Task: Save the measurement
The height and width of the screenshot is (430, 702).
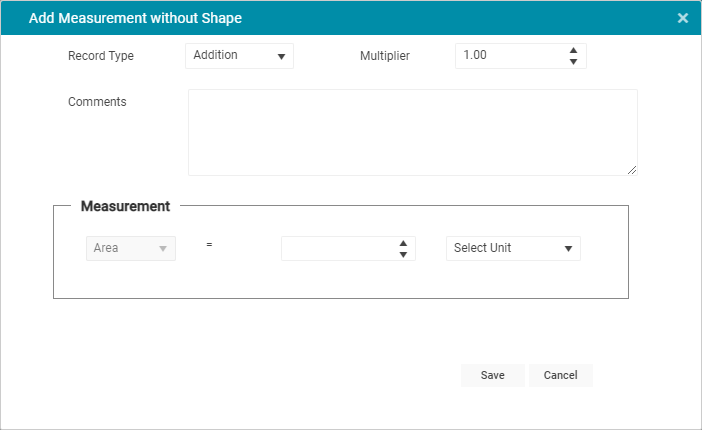Action: click(x=492, y=375)
